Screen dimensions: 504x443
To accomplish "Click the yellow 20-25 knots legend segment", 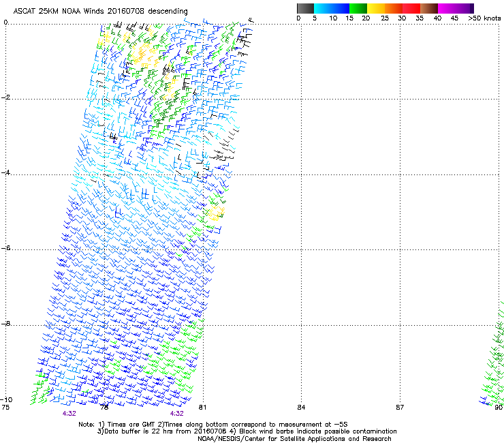I will point(376,8).
